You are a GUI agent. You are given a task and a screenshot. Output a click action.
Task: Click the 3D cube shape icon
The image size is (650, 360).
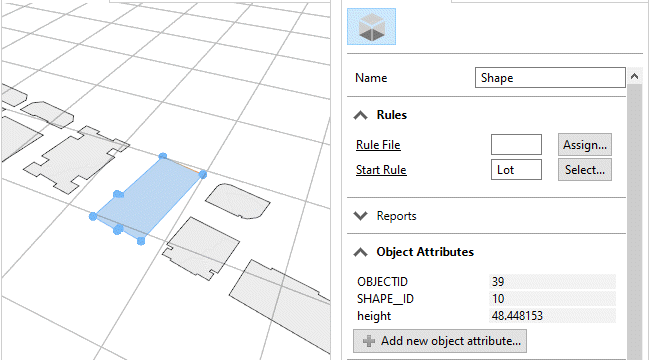click(371, 27)
